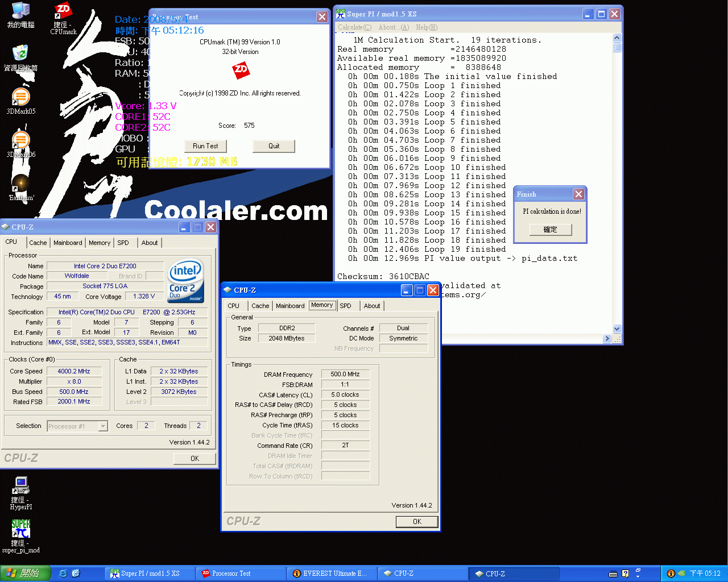Click the help question-mark icon in the language bar
Image resolution: width=728 pixels, height=582 pixels.
(626, 573)
